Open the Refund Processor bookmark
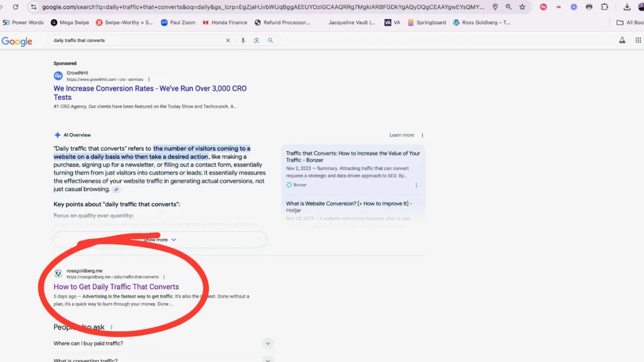 (x=282, y=23)
